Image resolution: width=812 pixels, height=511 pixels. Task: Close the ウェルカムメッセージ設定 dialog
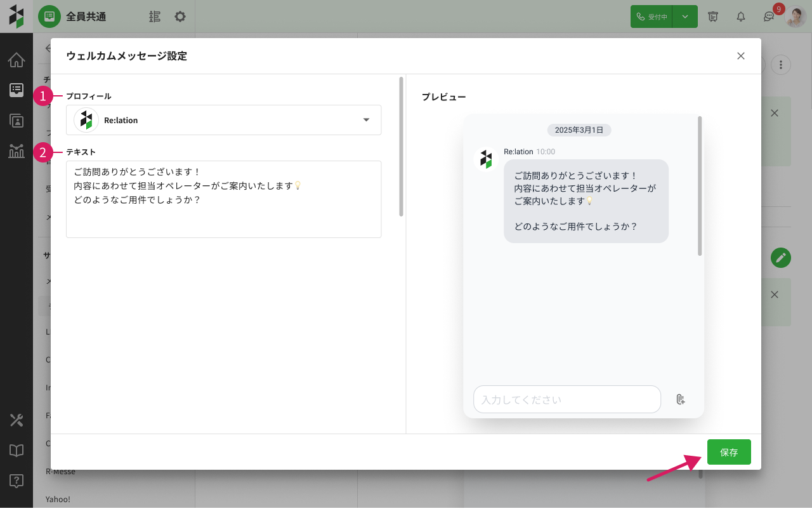point(741,56)
